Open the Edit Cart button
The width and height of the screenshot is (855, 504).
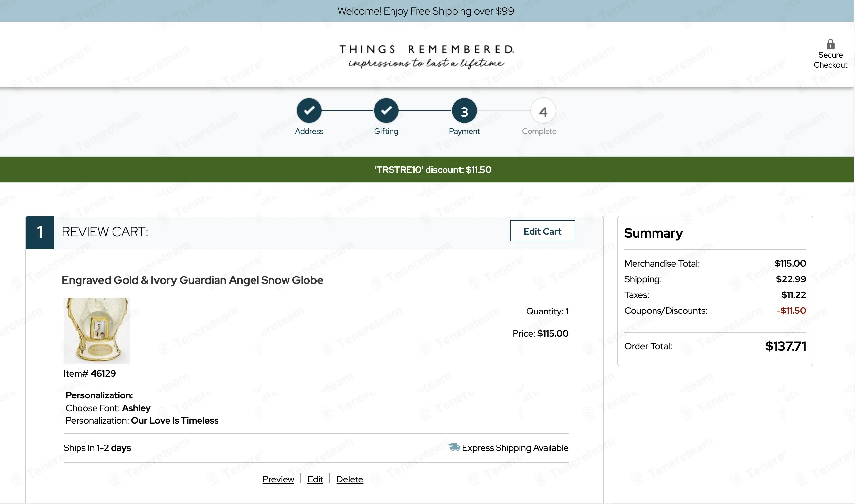(x=542, y=231)
